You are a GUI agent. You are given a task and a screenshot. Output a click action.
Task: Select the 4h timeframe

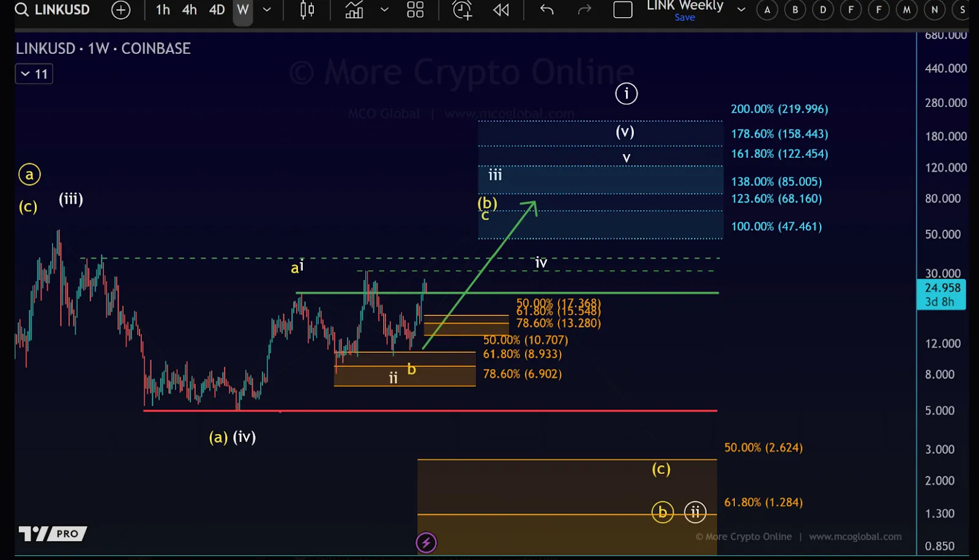[190, 10]
